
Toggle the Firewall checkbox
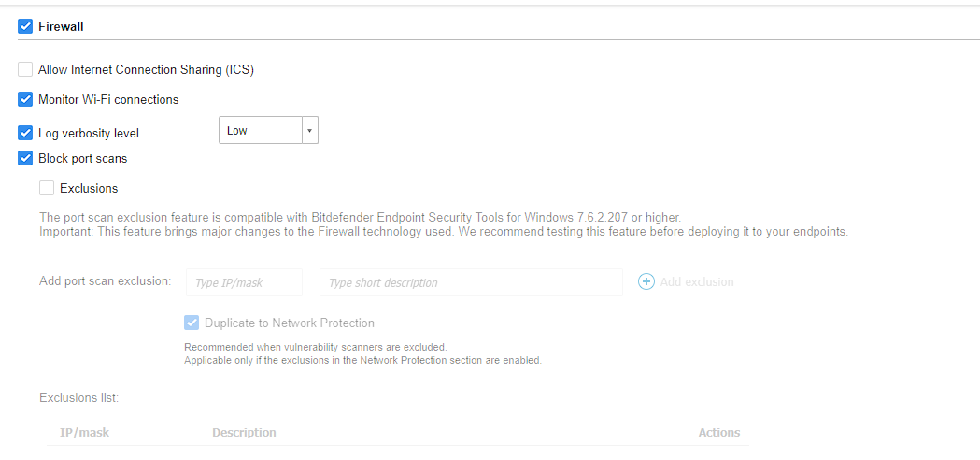25,26
